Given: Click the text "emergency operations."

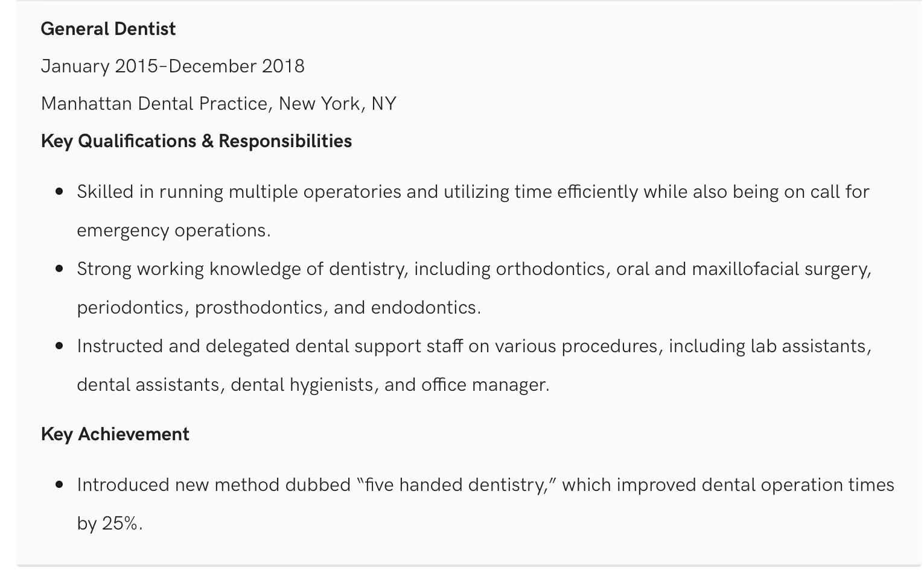Looking at the screenshot, I should click(174, 230).
